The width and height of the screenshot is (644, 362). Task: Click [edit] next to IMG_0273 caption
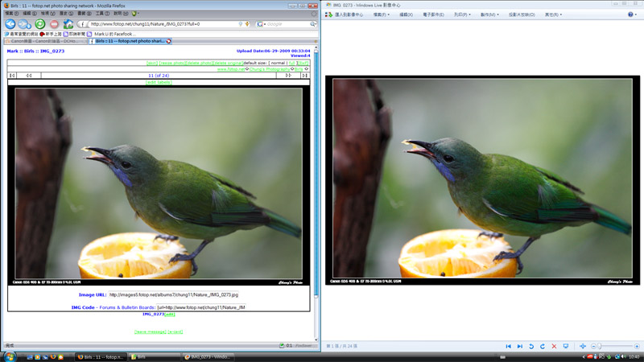click(x=170, y=315)
